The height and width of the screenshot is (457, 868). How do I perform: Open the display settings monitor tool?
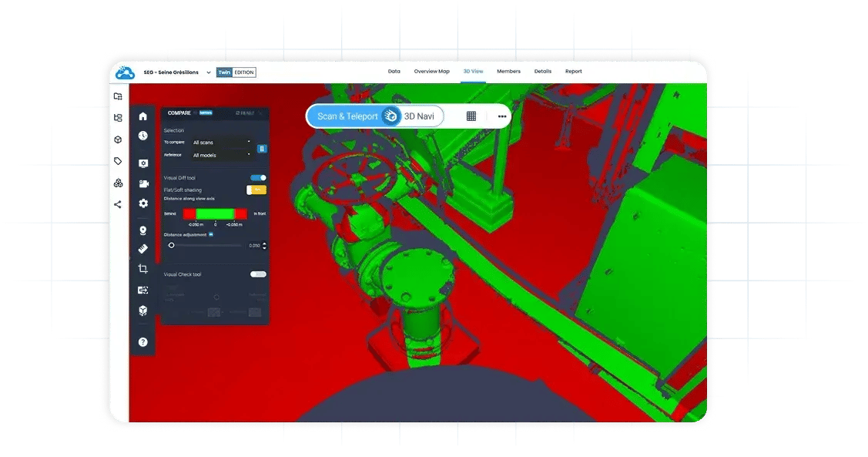click(142, 163)
